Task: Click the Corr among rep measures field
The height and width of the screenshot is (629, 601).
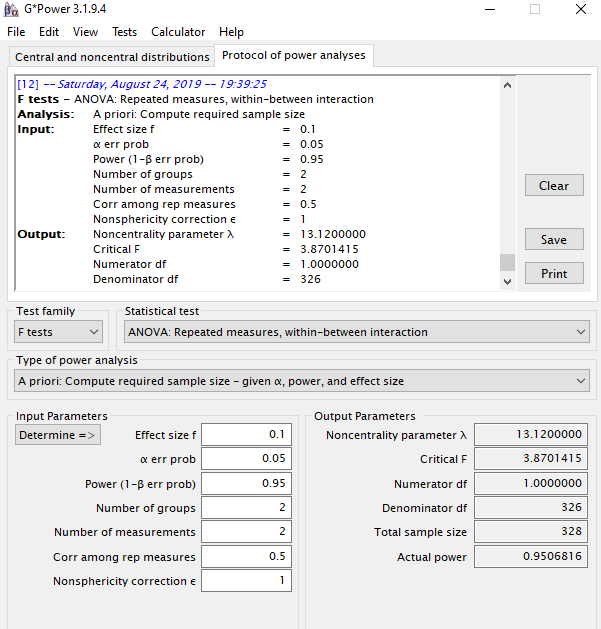Action: pyautogui.click(x=246, y=556)
